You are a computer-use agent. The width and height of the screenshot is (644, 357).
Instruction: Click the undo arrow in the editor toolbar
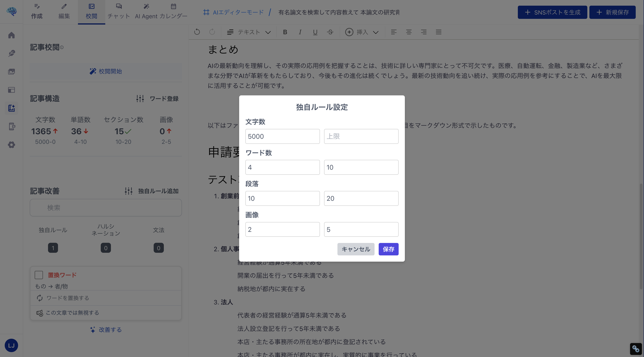pos(197,32)
